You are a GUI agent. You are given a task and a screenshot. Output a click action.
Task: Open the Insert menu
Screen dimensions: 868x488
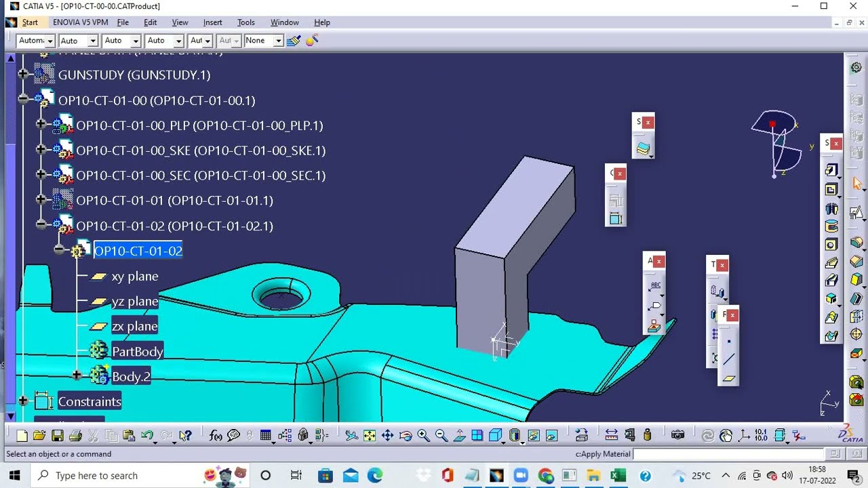click(x=212, y=22)
